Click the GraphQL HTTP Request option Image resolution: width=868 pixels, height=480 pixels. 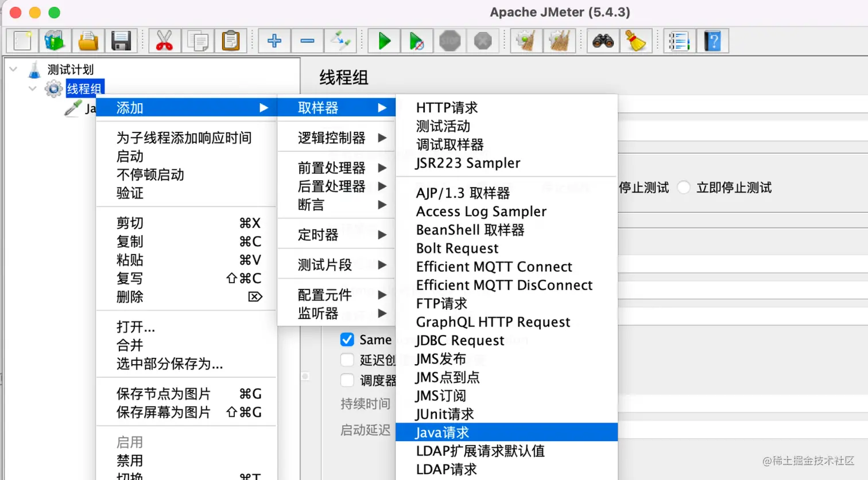click(x=493, y=322)
